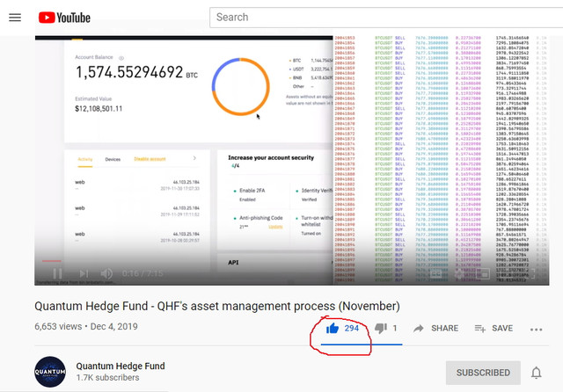The image size is (563, 392).
Task: Go to YouTube home via logo
Action: click(64, 18)
